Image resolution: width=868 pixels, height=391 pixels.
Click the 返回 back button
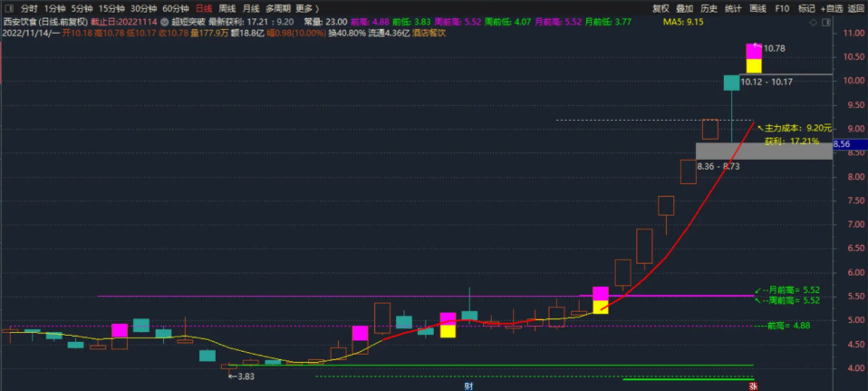(x=855, y=7)
